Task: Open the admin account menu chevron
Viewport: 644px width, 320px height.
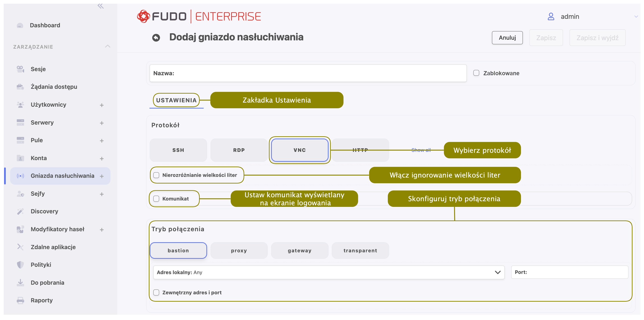Action: [636, 17]
